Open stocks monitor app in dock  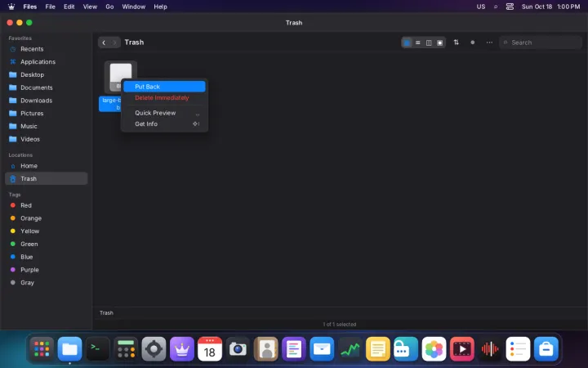click(x=350, y=349)
